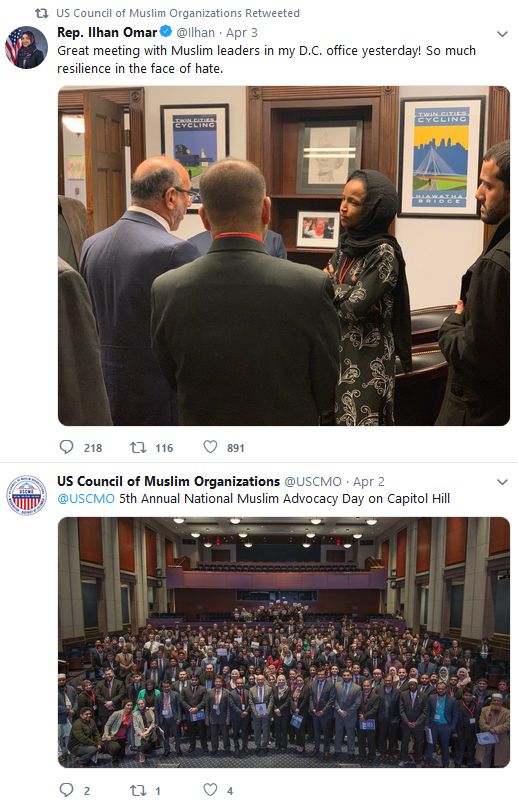Open the USCMO circular logo avatar
The width and height of the screenshot is (518, 804).
[x=27, y=495]
